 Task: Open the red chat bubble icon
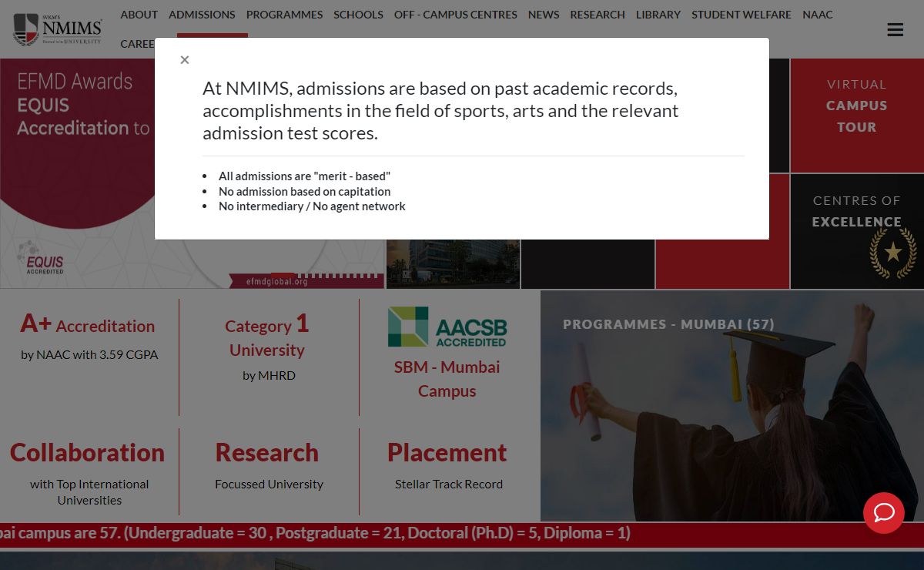[x=884, y=513]
